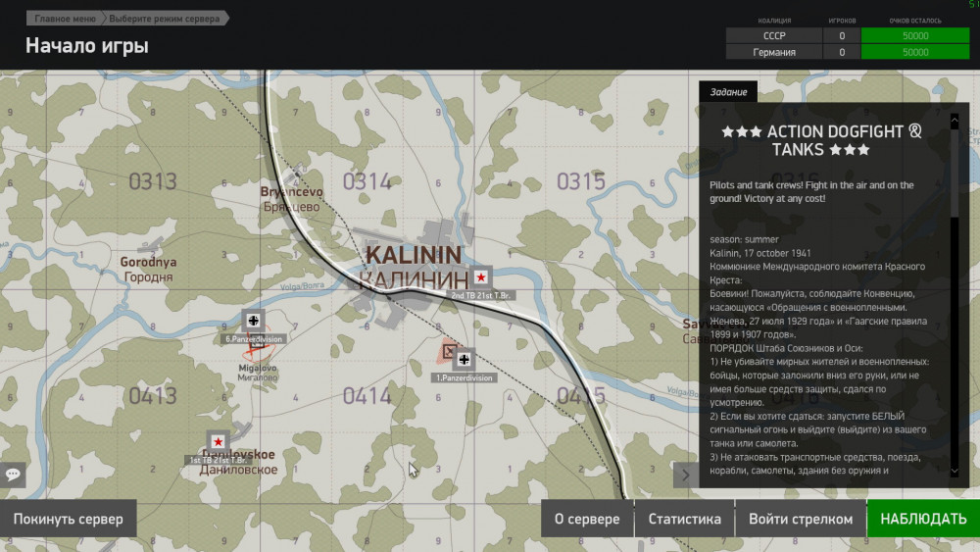Click grid square label 0315
Viewport: 980px width, 552px height.
coord(581,182)
